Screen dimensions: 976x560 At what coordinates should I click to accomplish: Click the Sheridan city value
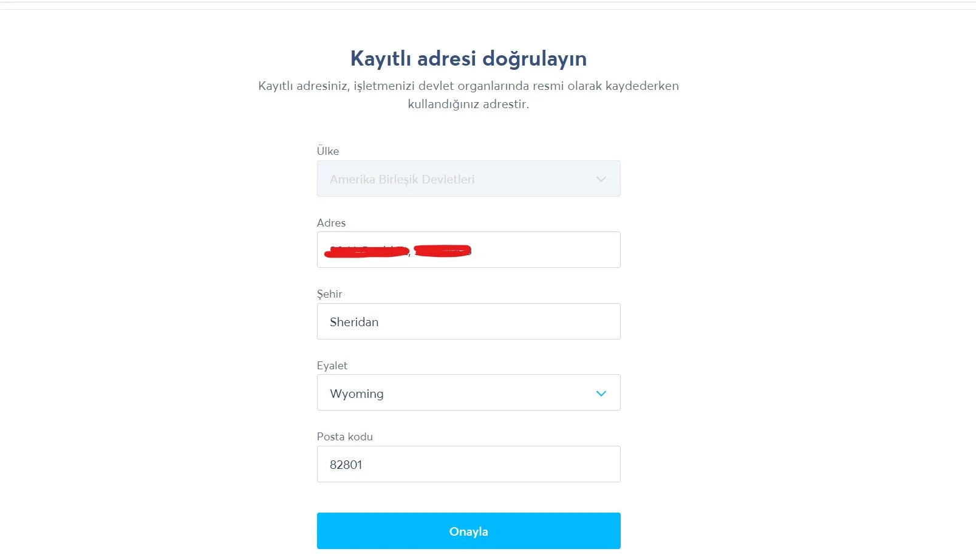click(x=353, y=322)
